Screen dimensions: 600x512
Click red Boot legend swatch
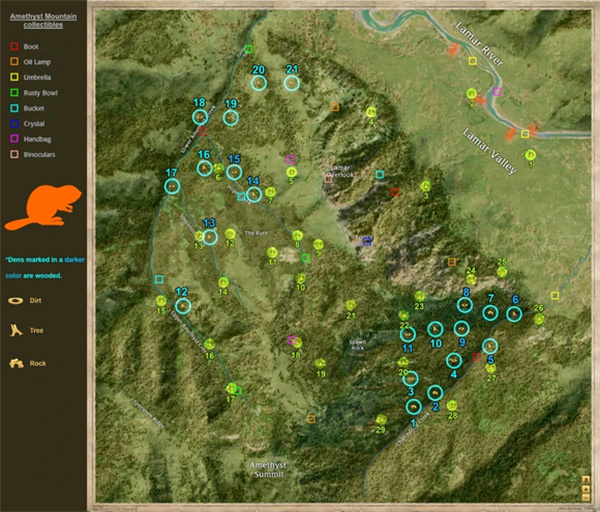tap(14, 46)
